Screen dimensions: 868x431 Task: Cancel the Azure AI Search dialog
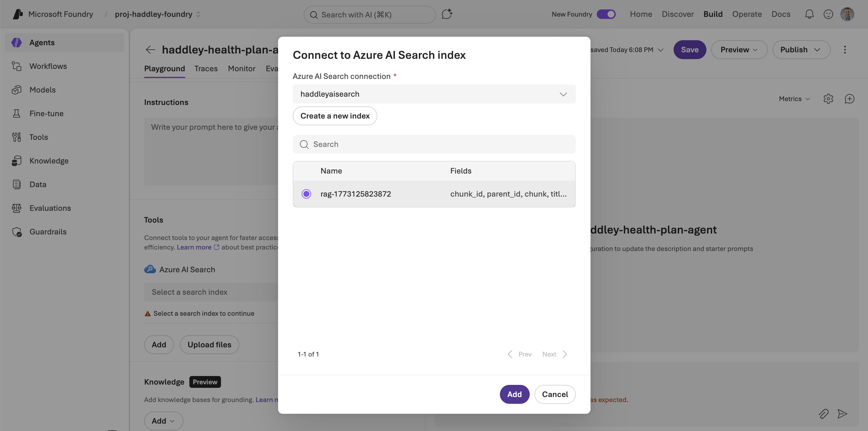tap(555, 394)
